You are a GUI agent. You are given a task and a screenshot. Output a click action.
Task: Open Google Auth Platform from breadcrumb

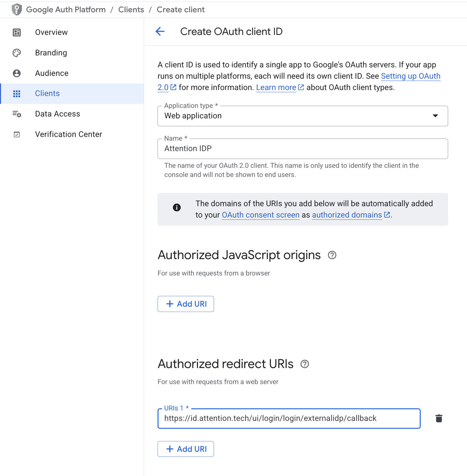66,9
